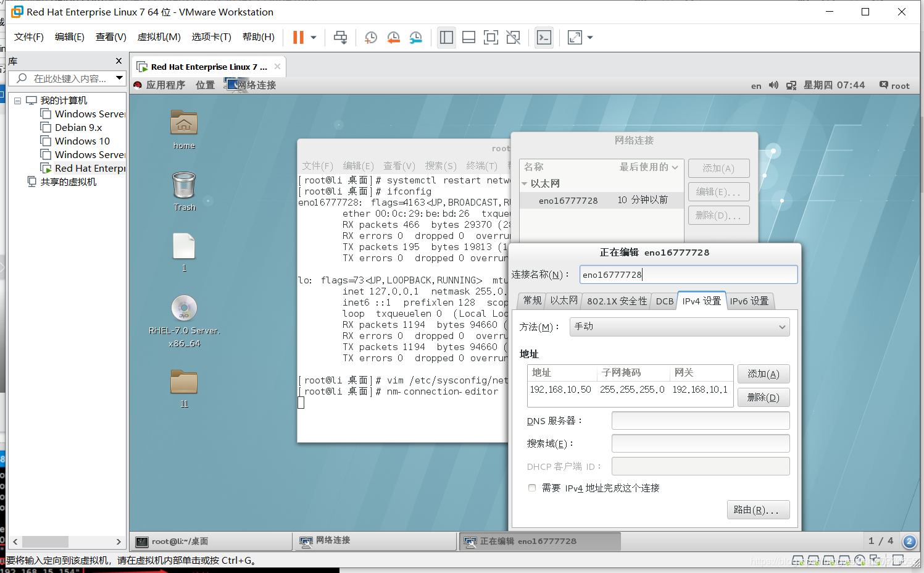
Task: Open the library search filter dropdown
Action: point(119,78)
